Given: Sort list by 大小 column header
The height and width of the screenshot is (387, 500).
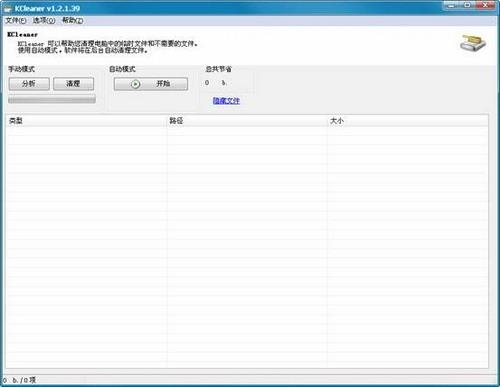Looking at the screenshot, I should 408,121.
